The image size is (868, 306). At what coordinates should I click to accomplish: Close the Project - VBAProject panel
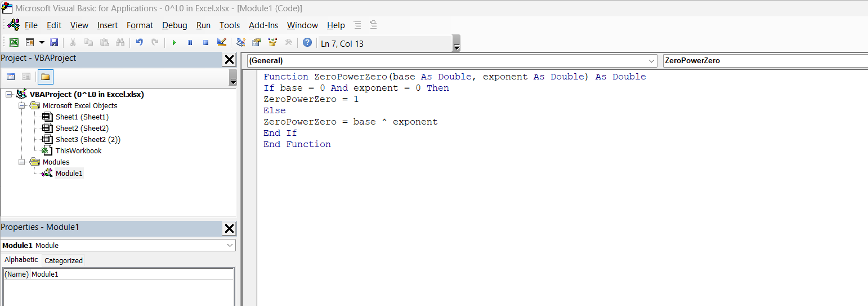click(230, 60)
